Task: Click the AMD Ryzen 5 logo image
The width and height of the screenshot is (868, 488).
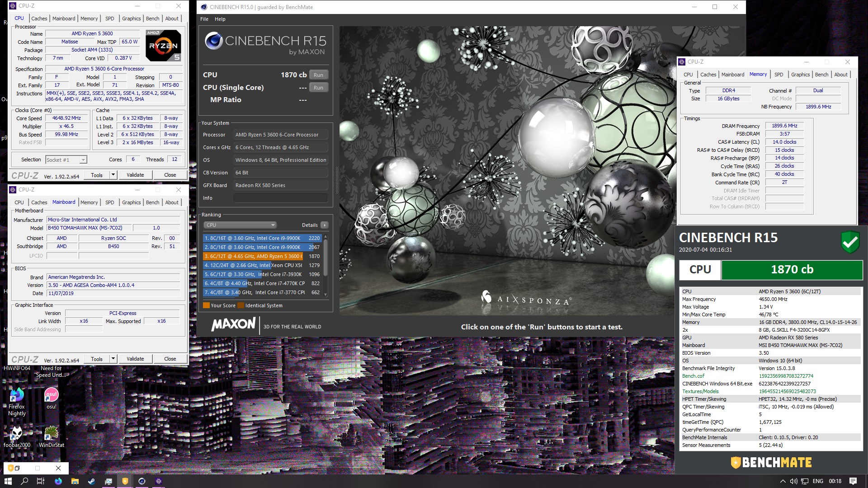Action: 163,46
